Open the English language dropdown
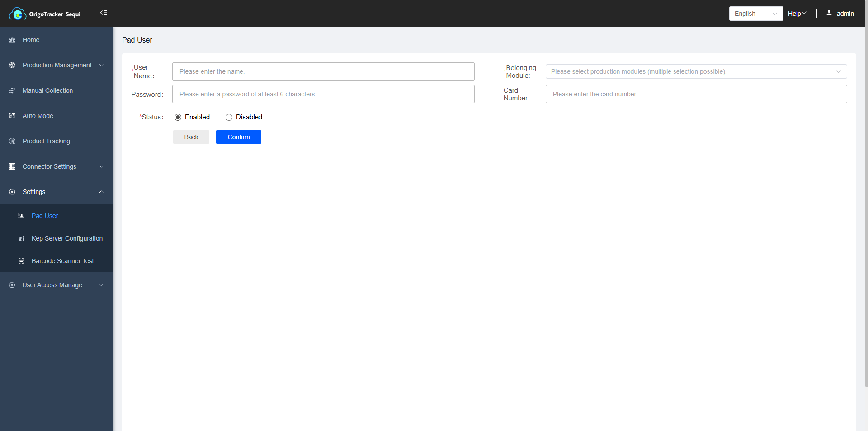 (755, 14)
